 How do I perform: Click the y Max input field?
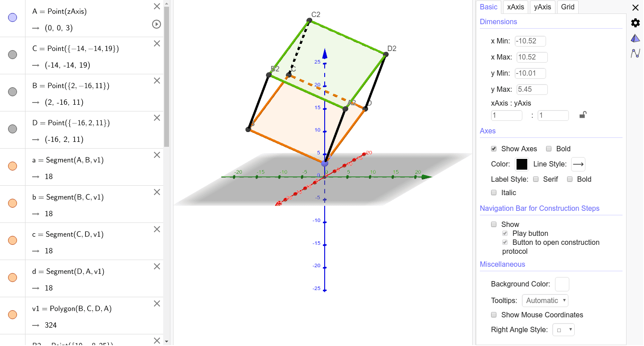click(x=532, y=89)
